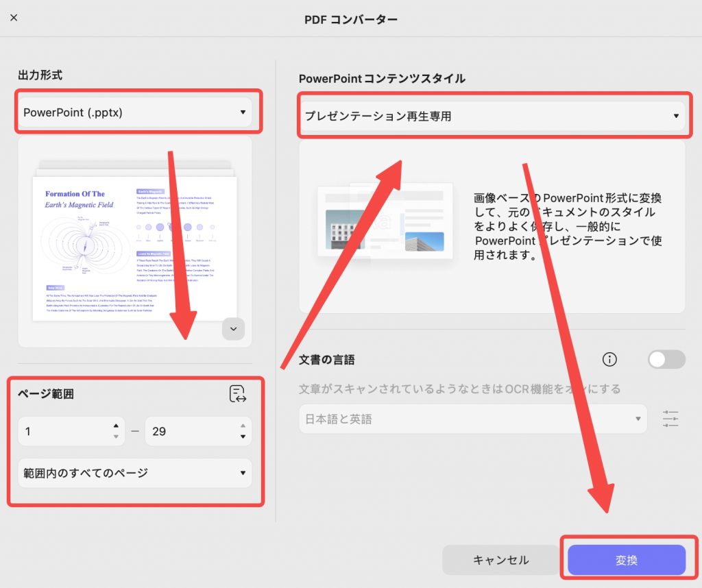Image resolution: width=702 pixels, height=588 pixels.
Task: Click the document language info icon
Action: (x=609, y=359)
